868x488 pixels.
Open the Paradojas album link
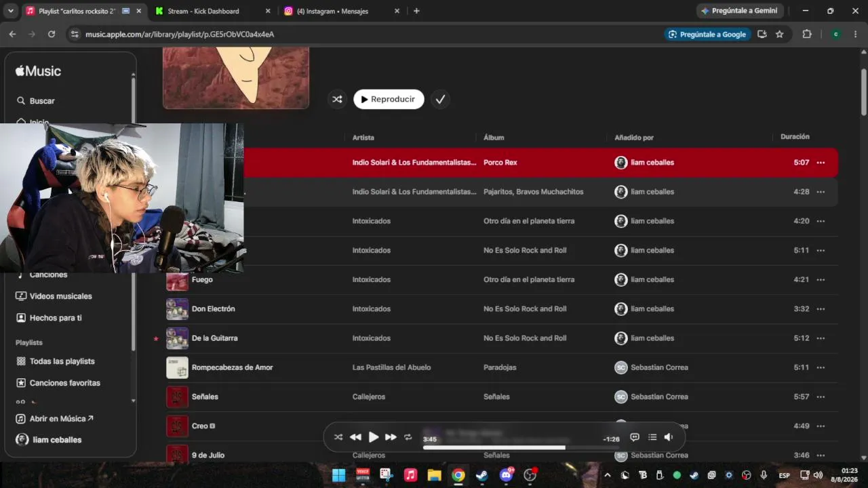point(500,367)
